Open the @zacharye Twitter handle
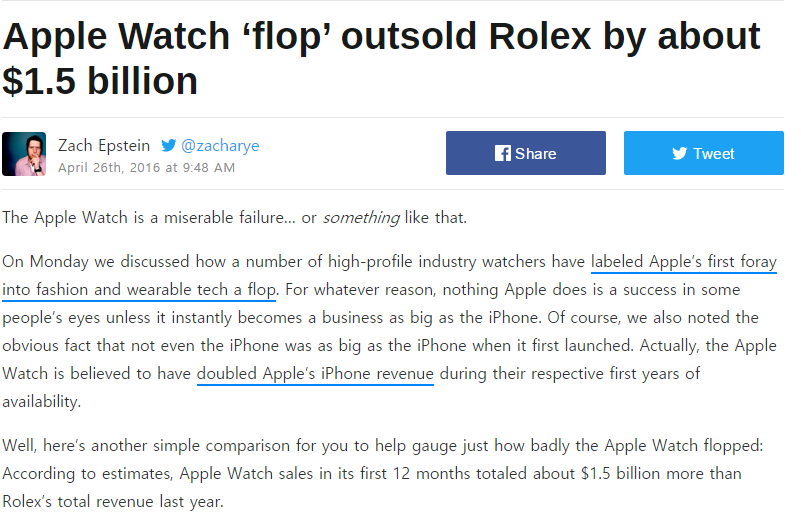The width and height of the screenshot is (801, 525). click(x=220, y=145)
